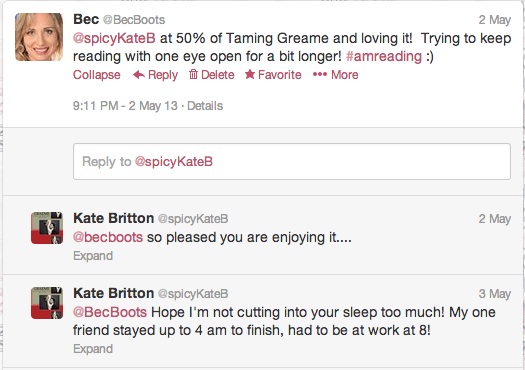Click the Reply arrow icon
Viewport: 525px width, 370px height.
point(139,74)
